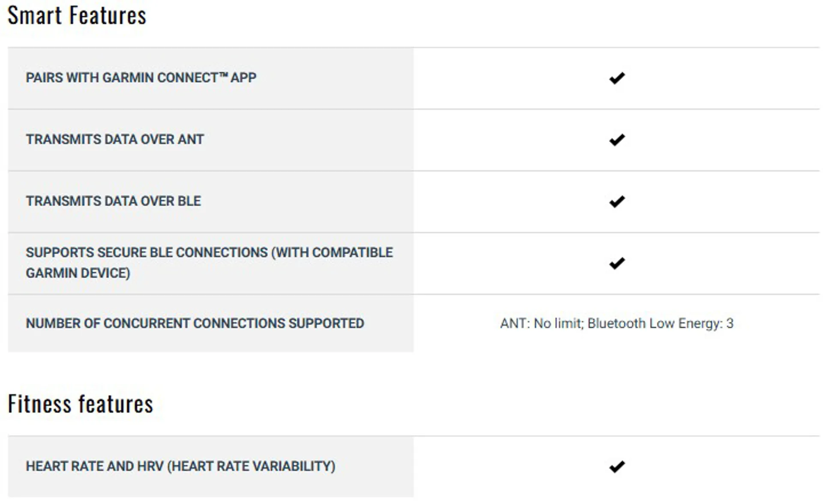Image resolution: width=823 pixels, height=504 pixels.
Task: Click the ANT: No limit; Bluetooth value text
Action: [x=617, y=323]
